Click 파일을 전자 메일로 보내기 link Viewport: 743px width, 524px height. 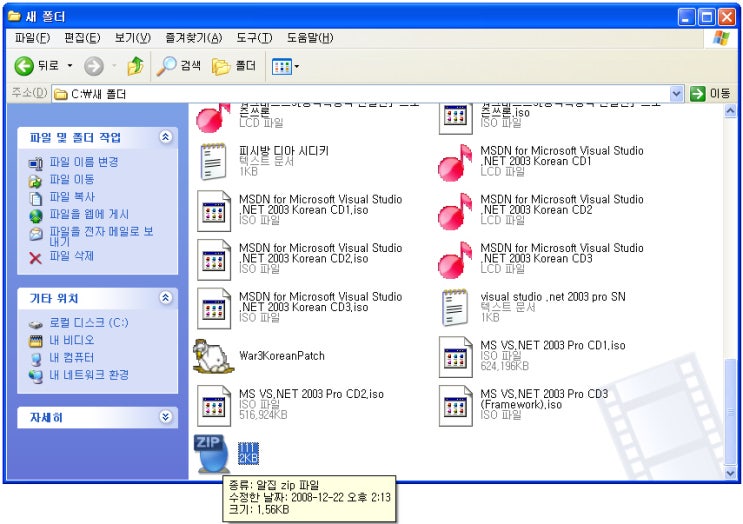(x=101, y=236)
